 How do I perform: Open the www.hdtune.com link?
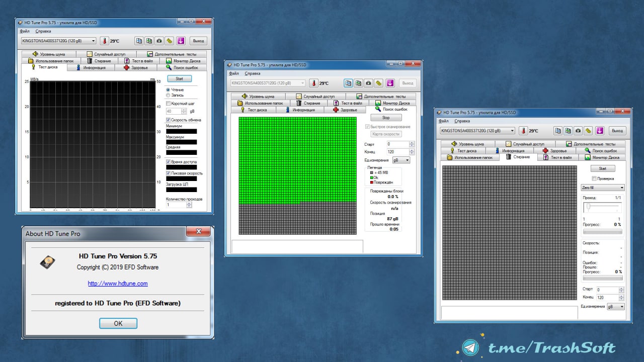click(118, 284)
